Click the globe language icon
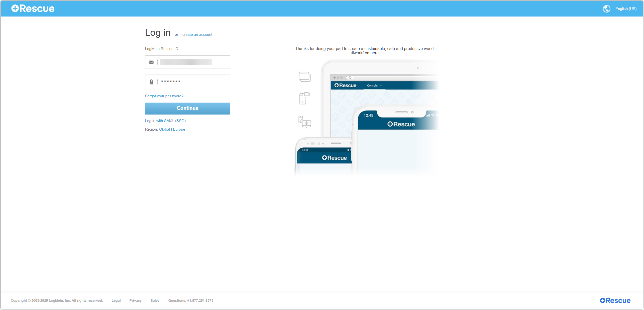The width and height of the screenshot is (644, 310). point(607,9)
